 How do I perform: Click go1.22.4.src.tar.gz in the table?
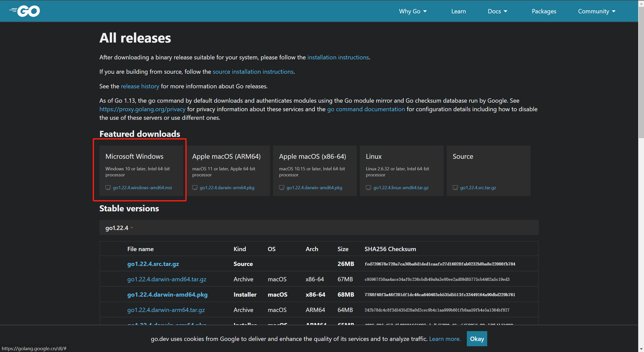[x=153, y=264]
